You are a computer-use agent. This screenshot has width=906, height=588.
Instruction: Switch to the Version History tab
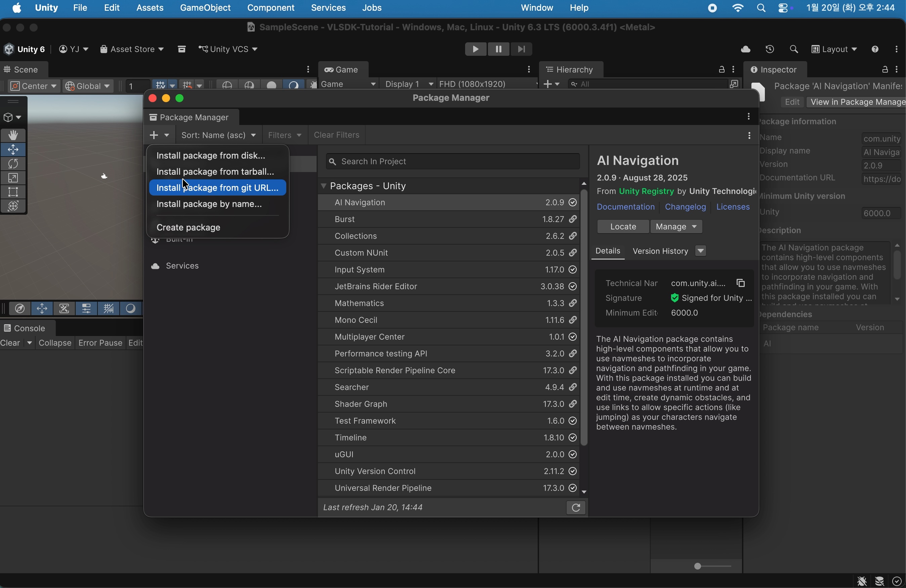point(660,251)
